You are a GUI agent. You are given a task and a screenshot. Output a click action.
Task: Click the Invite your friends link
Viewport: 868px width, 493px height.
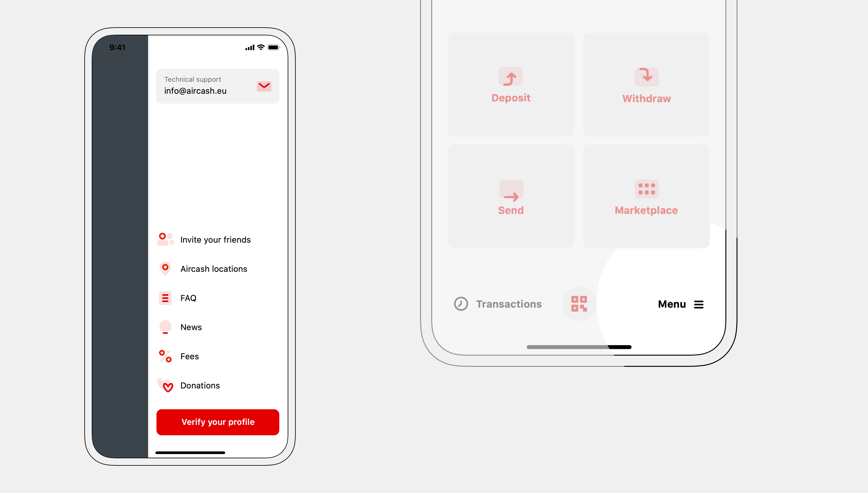tap(215, 239)
